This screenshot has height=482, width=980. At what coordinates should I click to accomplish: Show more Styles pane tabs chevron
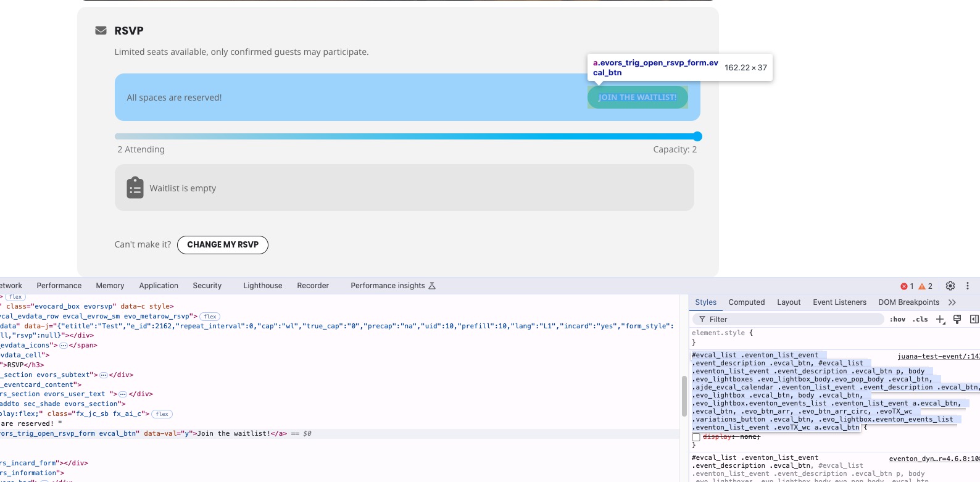click(x=952, y=302)
